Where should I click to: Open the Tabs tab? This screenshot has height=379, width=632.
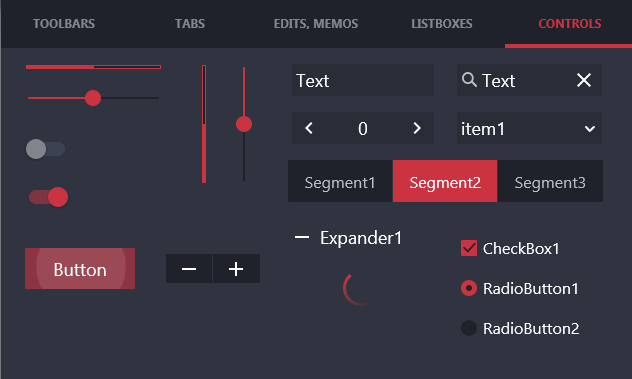tap(190, 24)
